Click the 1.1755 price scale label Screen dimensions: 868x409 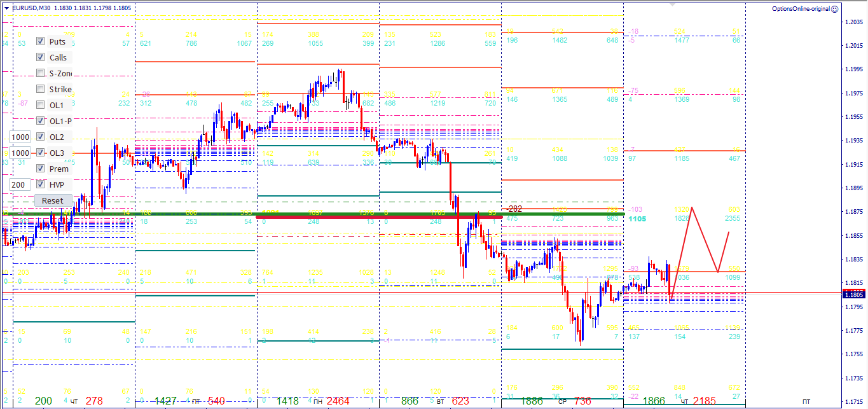(x=853, y=354)
